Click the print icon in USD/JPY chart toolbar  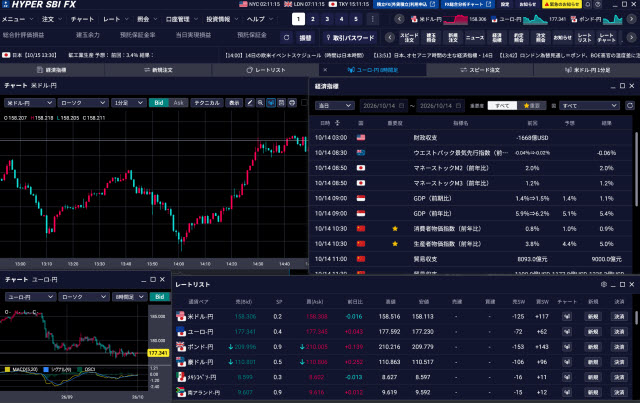click(x=292, y=103)
